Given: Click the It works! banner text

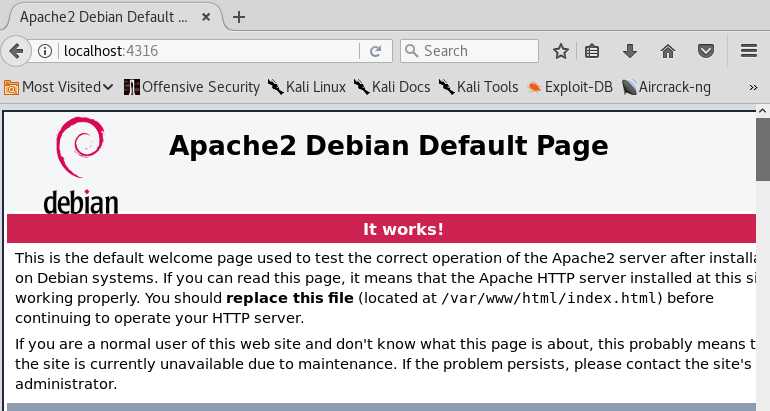Looking at the screenshot, I should coord(403,229).
